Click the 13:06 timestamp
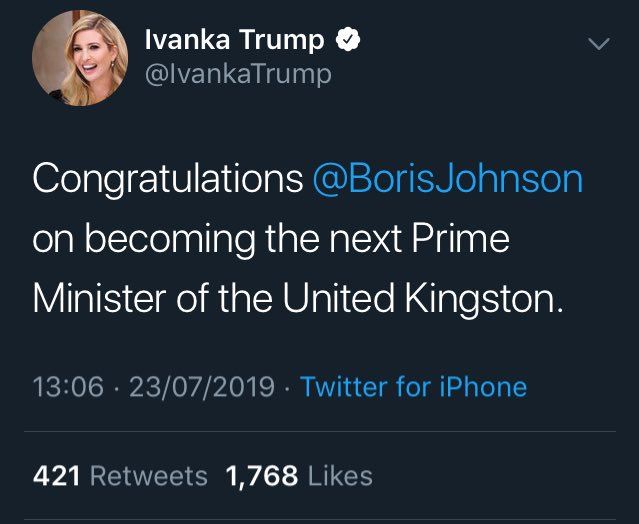 (68, 386)
